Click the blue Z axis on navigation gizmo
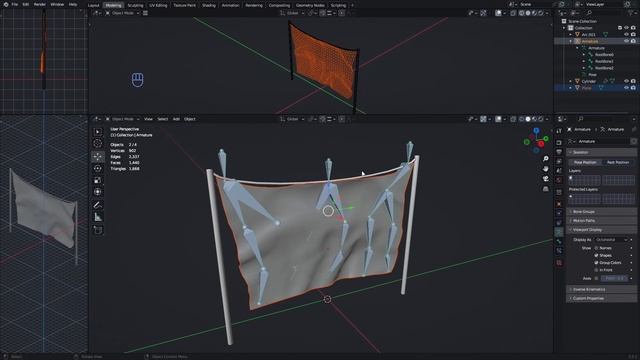Screen dimensions: 640x360 [536, 131]
